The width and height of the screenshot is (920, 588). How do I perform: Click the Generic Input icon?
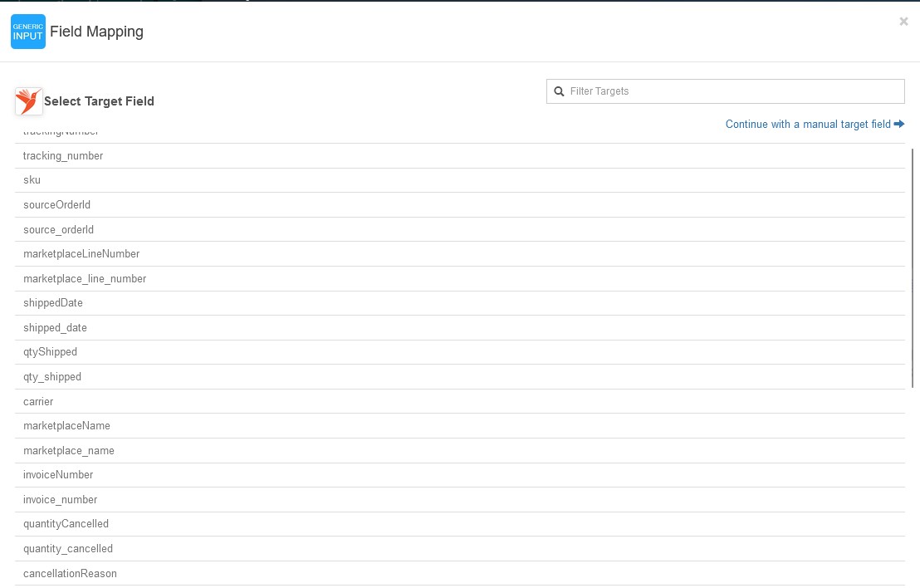(28, 32)
